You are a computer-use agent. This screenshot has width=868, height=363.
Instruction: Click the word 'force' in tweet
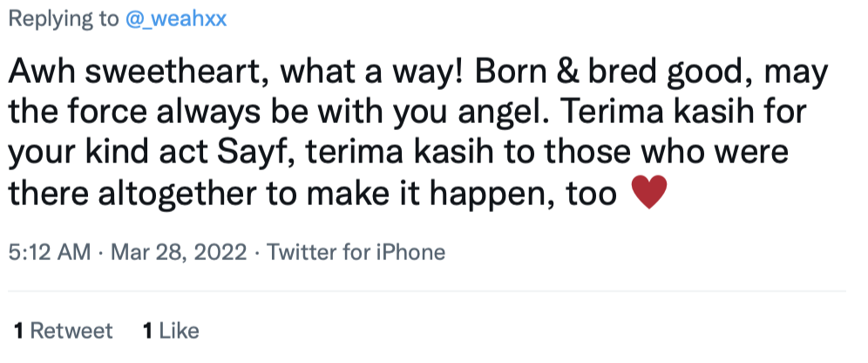(x=107, y=113)
